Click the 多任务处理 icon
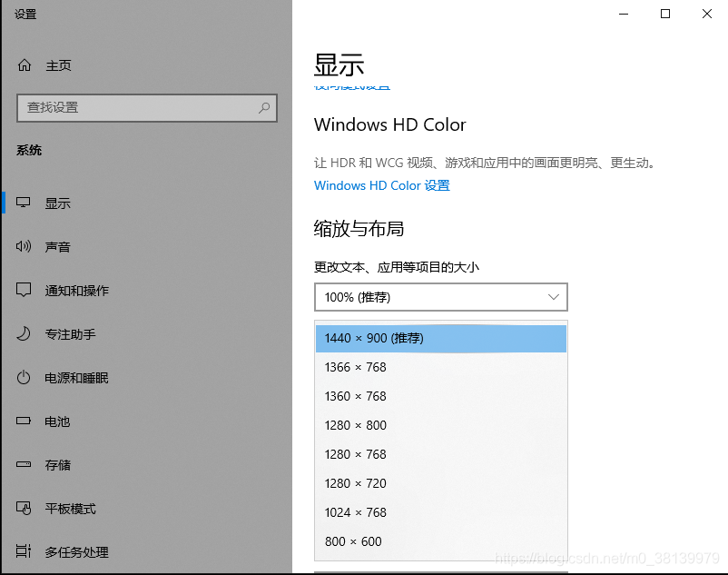The image size is (728, 575). 24,551
